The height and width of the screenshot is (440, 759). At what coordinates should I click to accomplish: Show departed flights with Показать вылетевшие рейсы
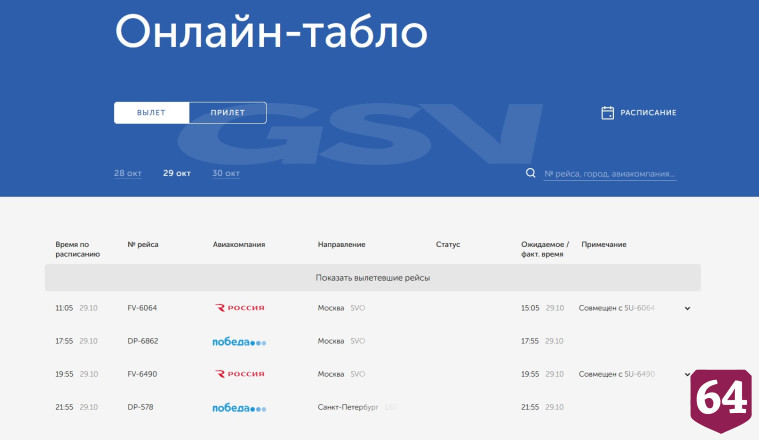pyautogui.click(x=373, y=278)
